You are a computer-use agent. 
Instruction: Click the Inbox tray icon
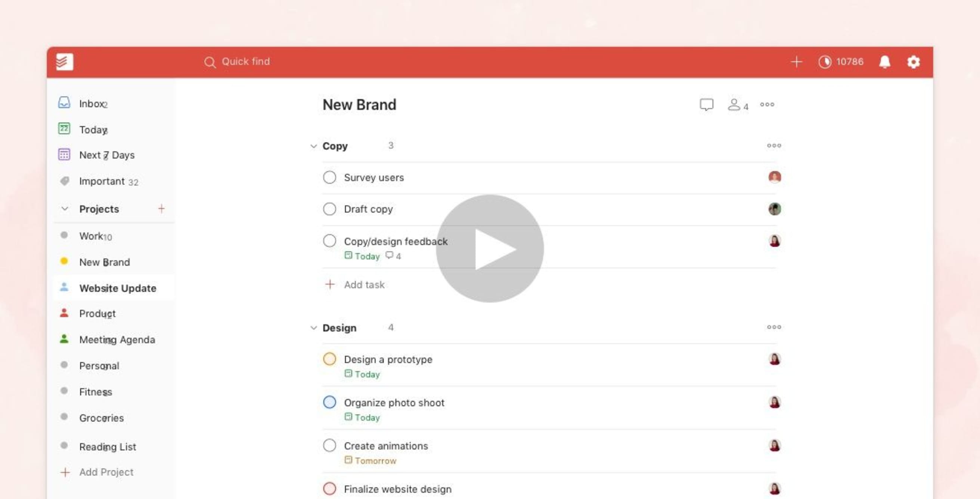(64, 102)
